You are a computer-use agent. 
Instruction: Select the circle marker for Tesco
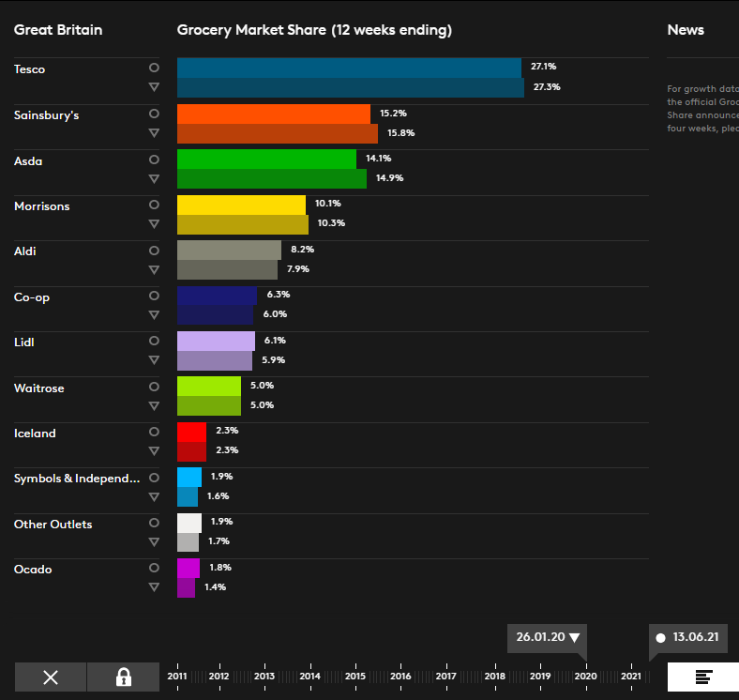pos(154,68)
